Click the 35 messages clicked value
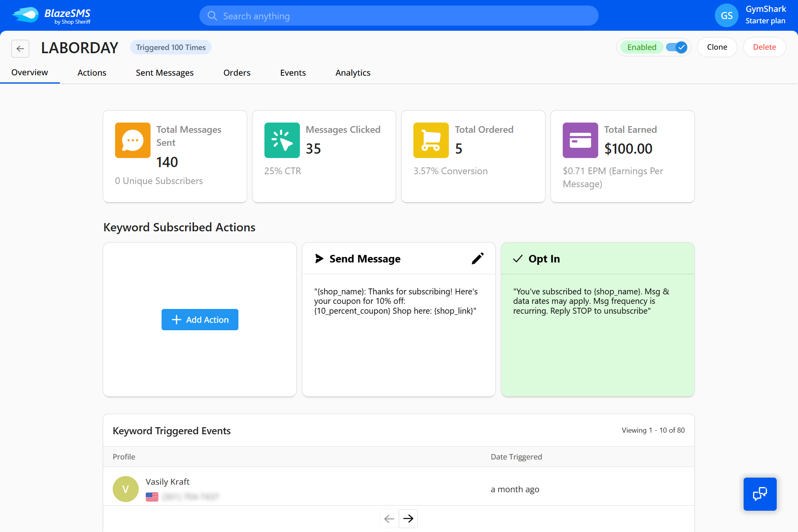Screen dimensions: 798x532 tap(313, 149)
